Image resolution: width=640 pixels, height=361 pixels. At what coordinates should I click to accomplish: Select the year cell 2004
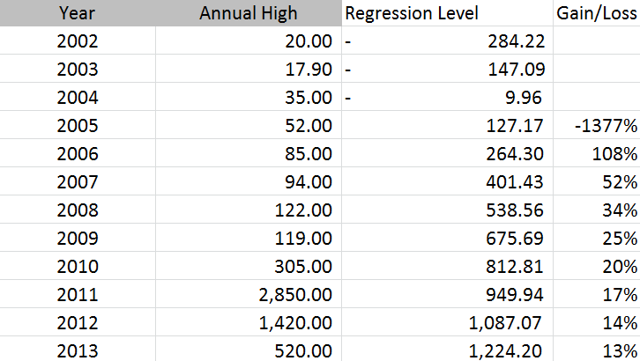tap(78, 97)
